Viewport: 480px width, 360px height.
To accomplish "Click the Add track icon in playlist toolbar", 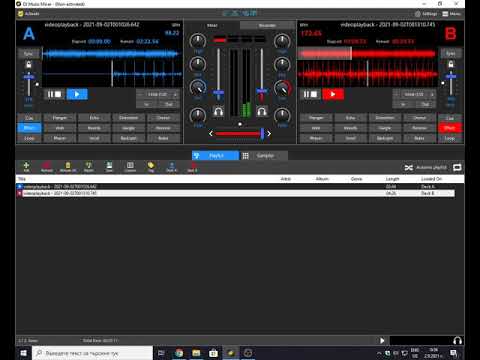I will [26, 166].
